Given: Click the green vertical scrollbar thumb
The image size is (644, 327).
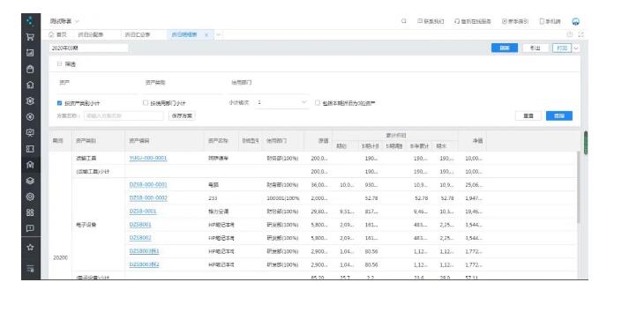Looking at the screenshot, I should (585, 143).
